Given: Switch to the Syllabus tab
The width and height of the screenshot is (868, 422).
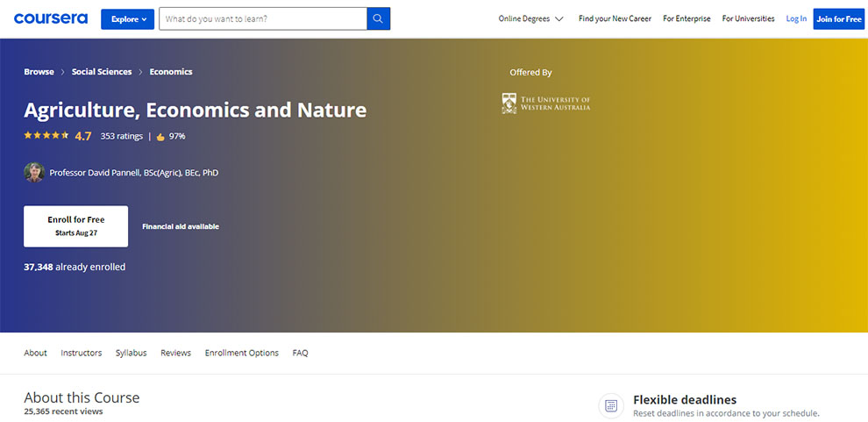Looking at the screenshot, I should tap(132, 353).
